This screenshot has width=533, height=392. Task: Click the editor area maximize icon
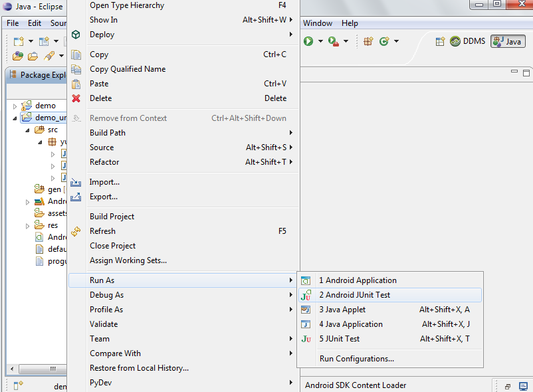[526, 73]
